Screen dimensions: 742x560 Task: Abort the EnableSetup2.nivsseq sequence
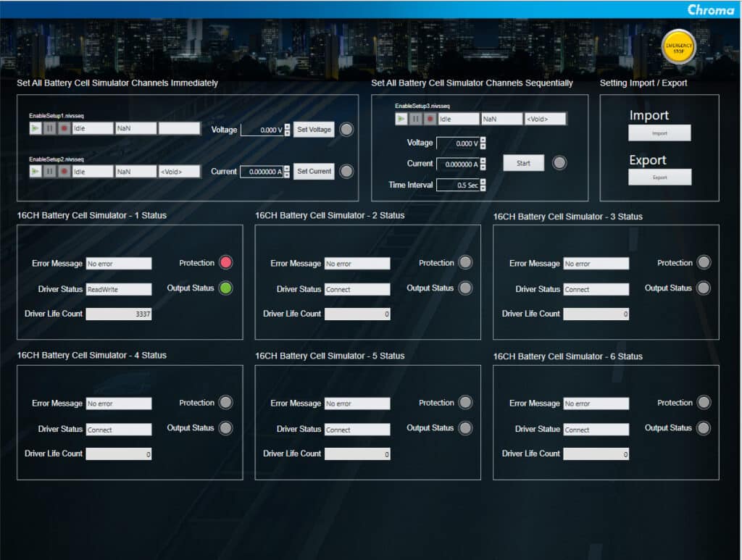click(65, 171)
